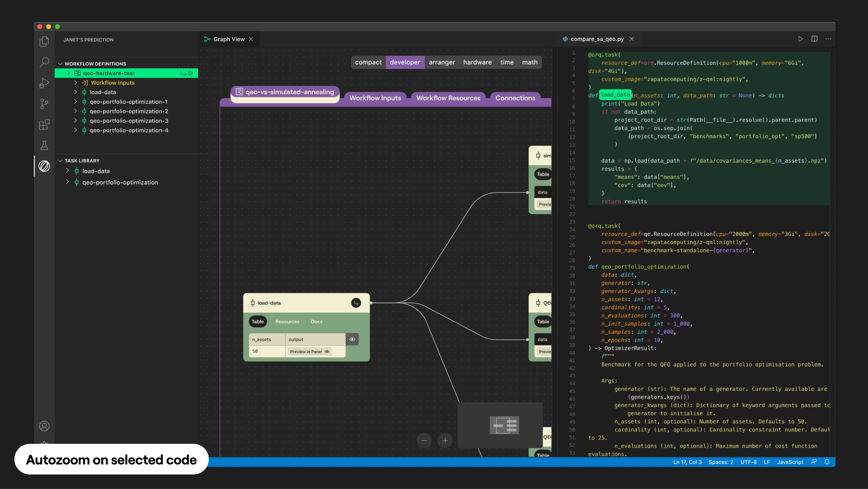Select the Graph View tab
868x489 pixels.
pos(229,39)
